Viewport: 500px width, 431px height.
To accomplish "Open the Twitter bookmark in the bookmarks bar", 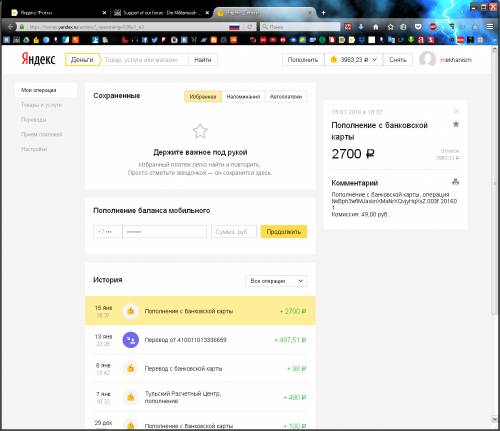I will (154, 40).
